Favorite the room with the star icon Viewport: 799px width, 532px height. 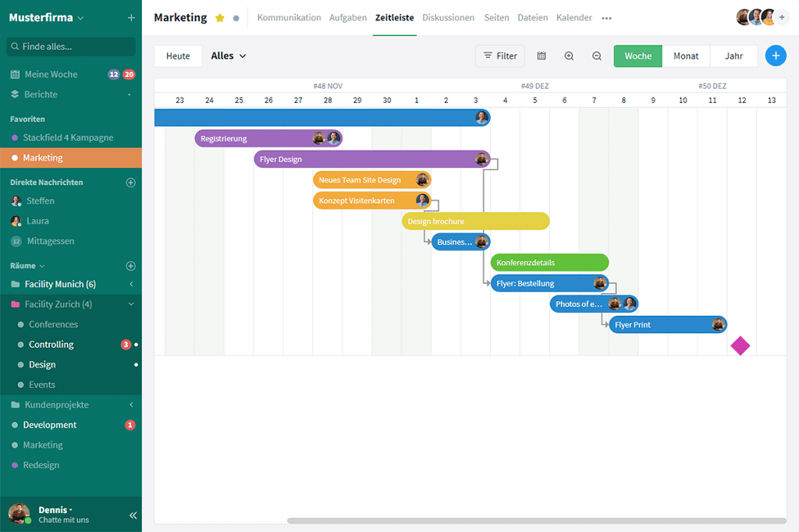coord(220,18)
